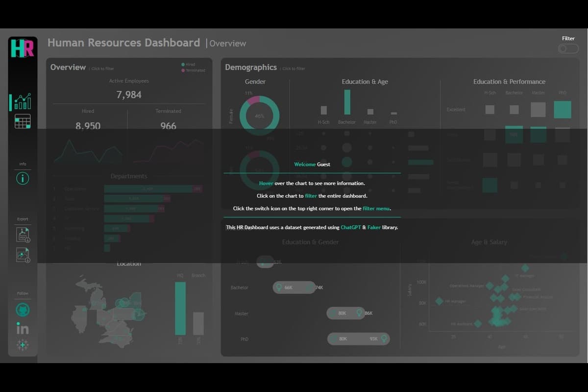
Task: Toggle the Terminated legend indicator
Action: (183, 70)
